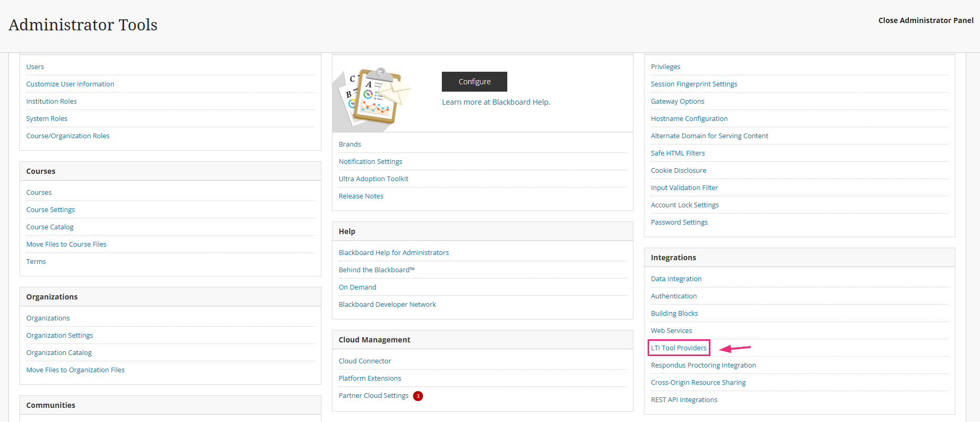This screenshot has height=422, width=980.
Task: Click the Cloud Management section heading
Action: click(x=374, y=340)
